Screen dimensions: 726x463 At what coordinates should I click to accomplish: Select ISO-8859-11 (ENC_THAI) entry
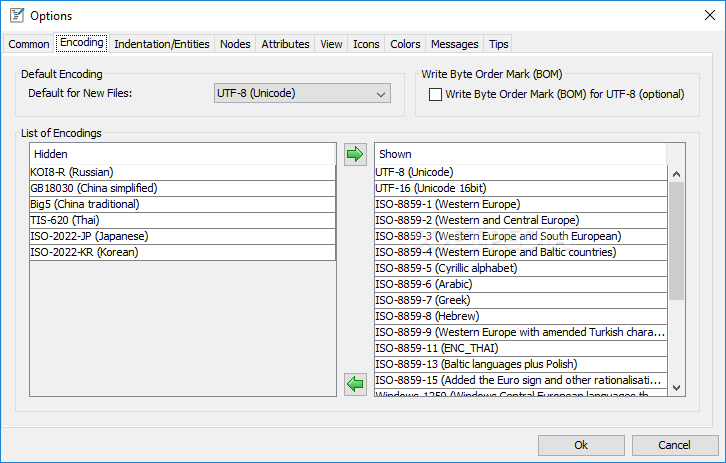(x=521, y=348)
